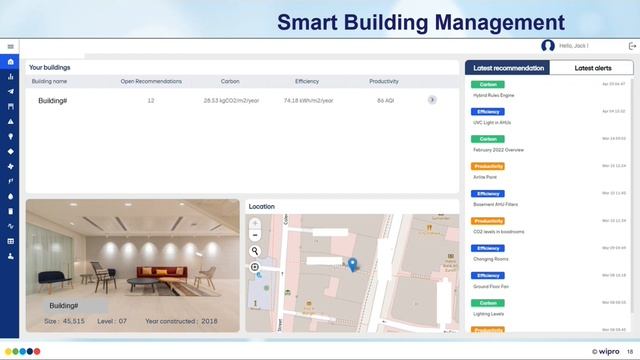Click the blue location pin on map
Image resolution: width=640 pixels, height=360 pixels.
pyautogui.click(x=353, y=264)
